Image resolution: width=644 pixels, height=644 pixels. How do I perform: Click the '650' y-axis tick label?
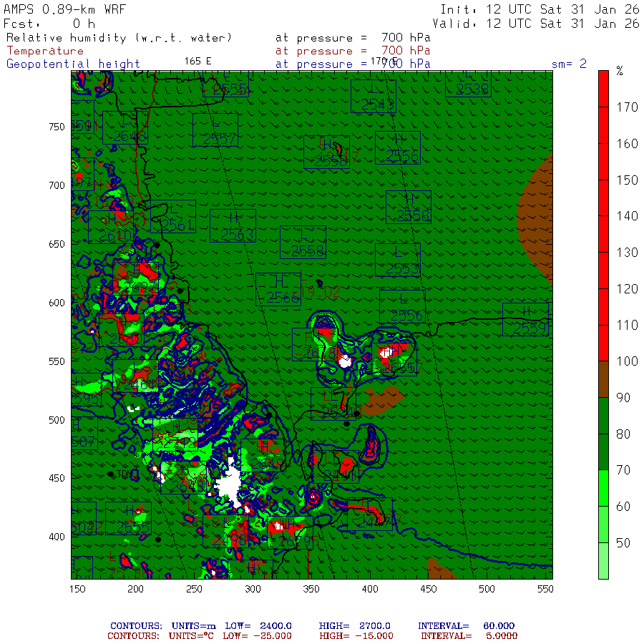click(x=57, y=245)
